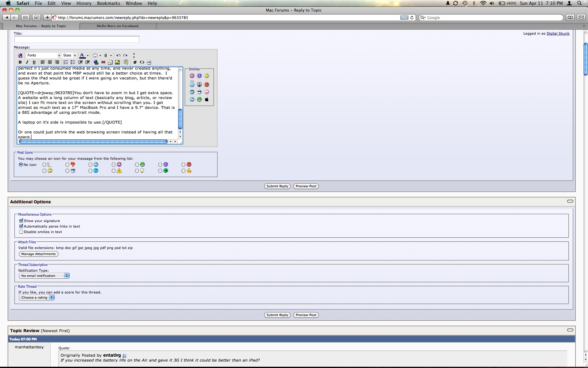Align message text right
588x368 pixels.
(57, 62)
